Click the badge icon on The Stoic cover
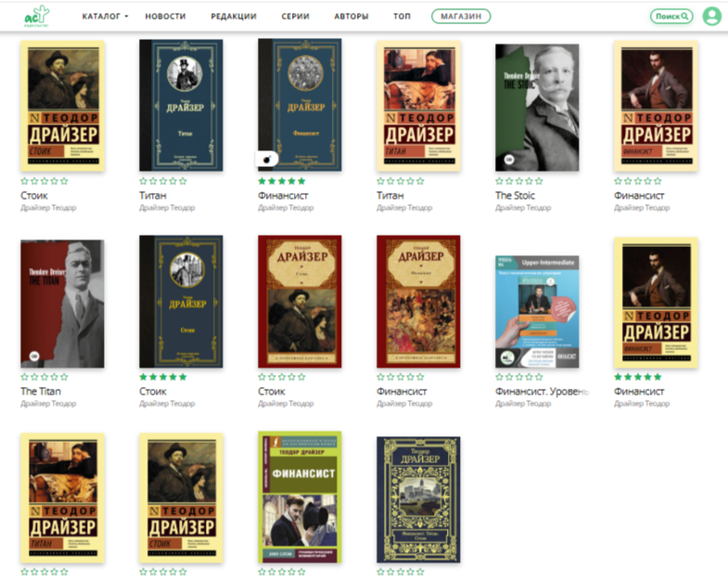The image size is (728, 581). tap(509, 160)
